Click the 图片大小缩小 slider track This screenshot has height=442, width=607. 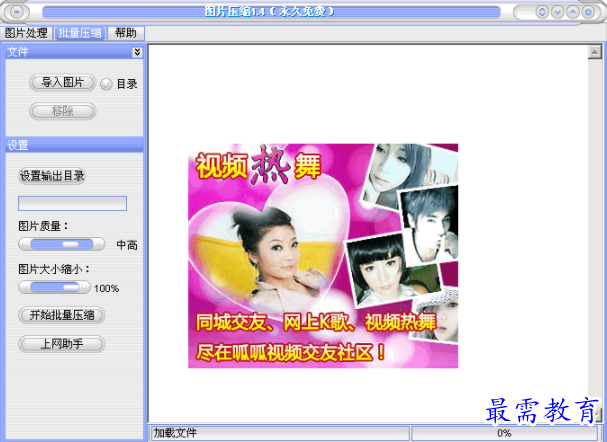[x=55, y=288]
